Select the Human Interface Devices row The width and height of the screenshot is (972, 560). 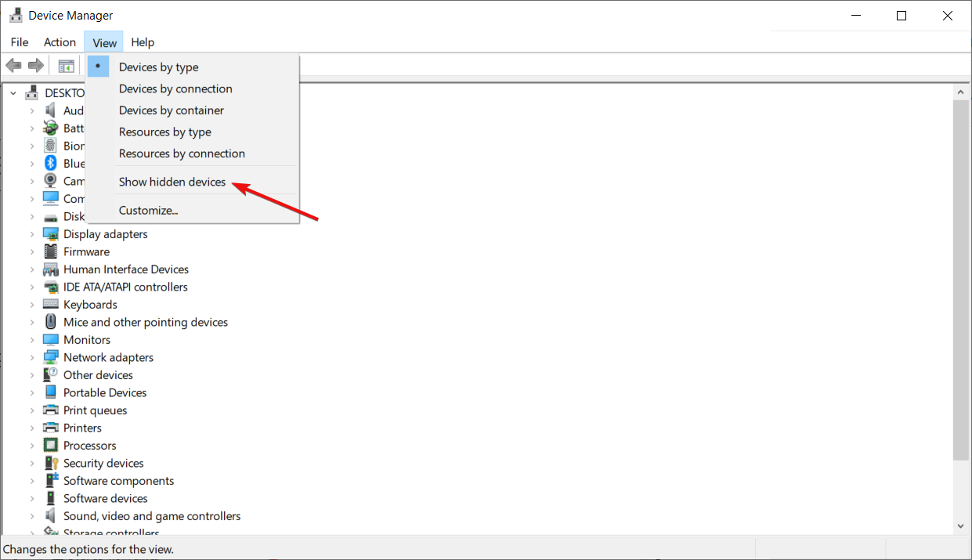pyautogui.click(x=126, y=269)
